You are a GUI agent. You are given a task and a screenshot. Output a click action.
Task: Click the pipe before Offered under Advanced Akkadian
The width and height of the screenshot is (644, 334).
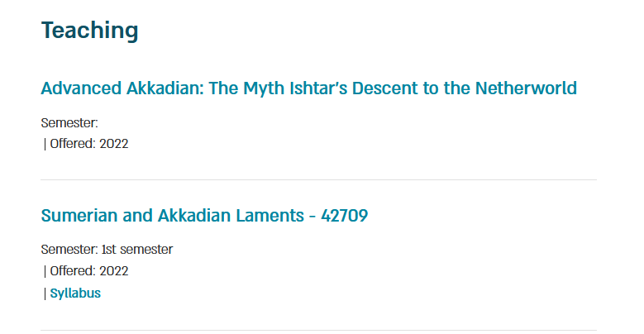[x=45, y=144]
